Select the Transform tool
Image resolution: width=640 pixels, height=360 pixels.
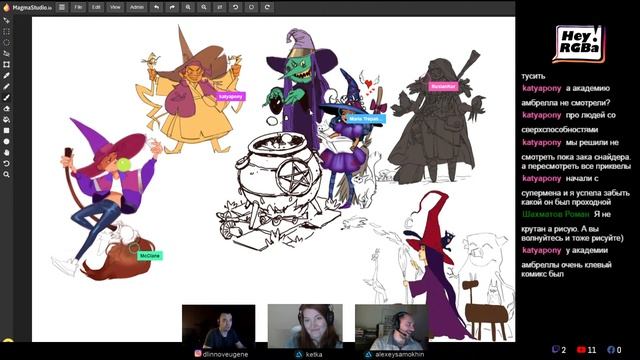click(7, 64)
